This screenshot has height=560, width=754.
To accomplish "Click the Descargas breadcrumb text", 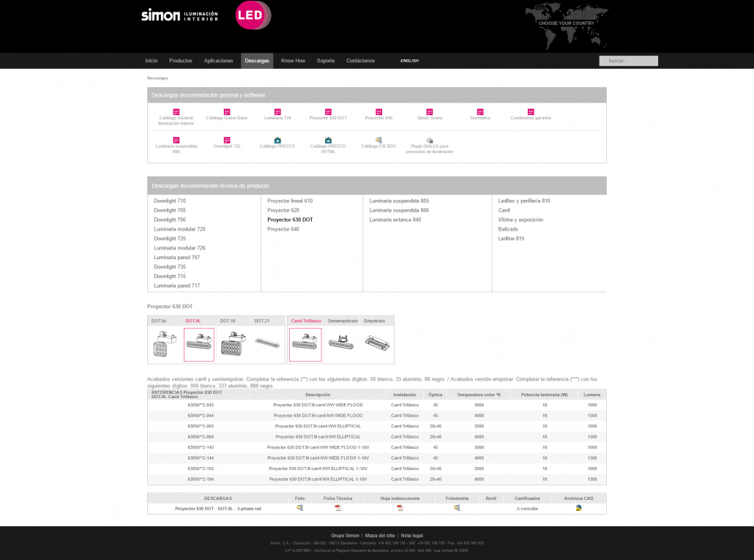I will [x=157, y=78].
